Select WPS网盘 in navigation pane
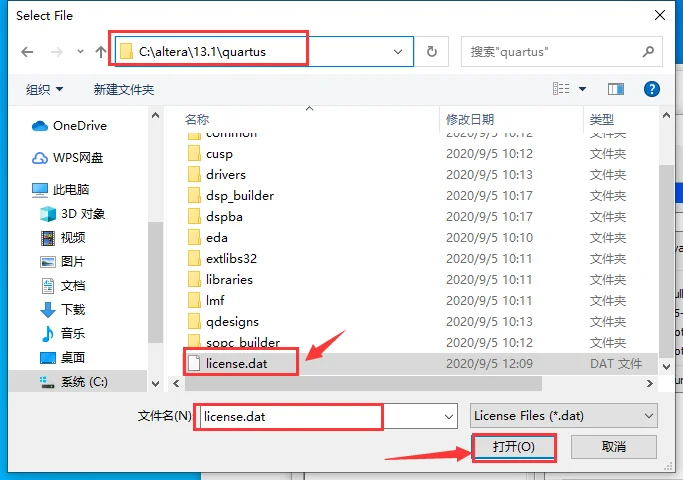This screenshot has width=683, height=480. 68,158
